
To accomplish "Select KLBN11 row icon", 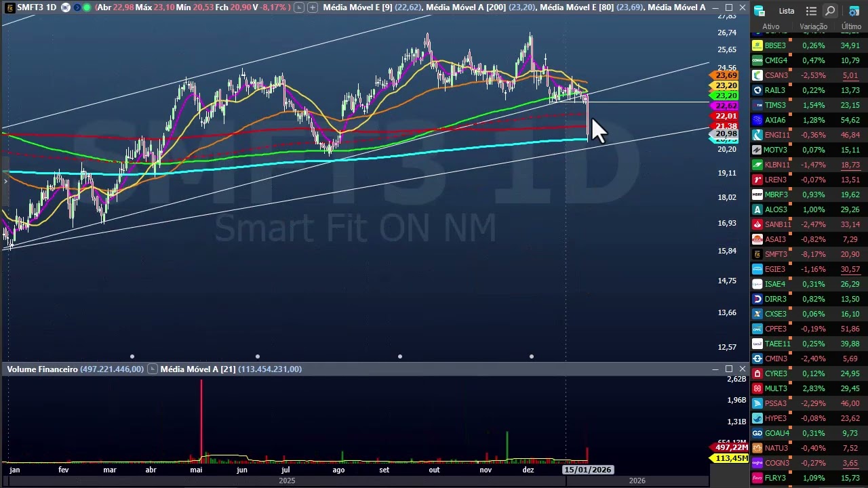I will pyautogui.click(x=757, y=165).
